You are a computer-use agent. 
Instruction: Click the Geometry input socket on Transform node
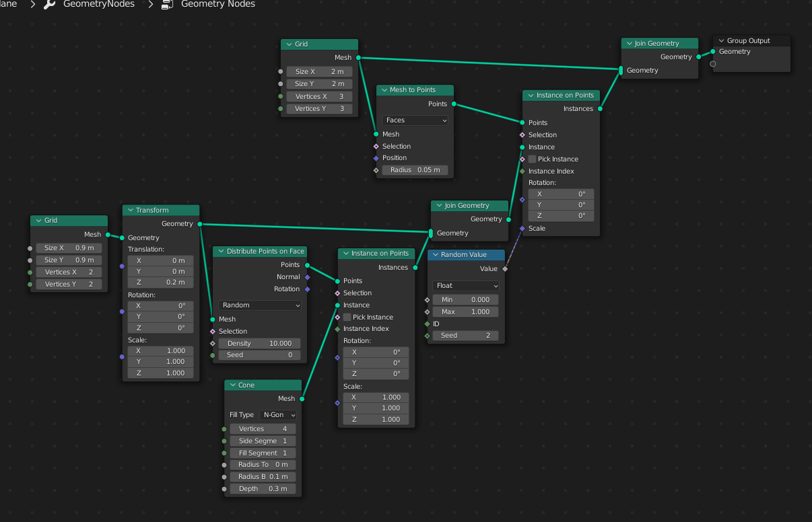(123, 237)
